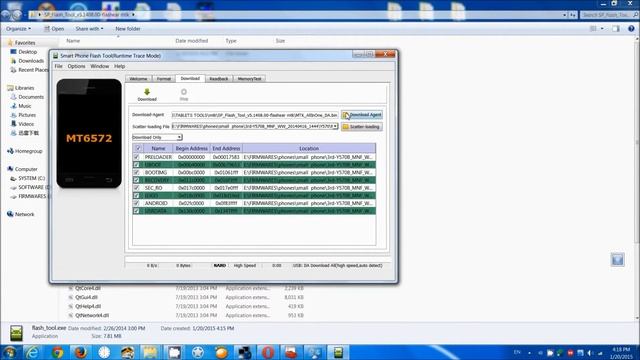
Task: Uncheck the LOGO partition checkbox
Action: click(136, 196)
